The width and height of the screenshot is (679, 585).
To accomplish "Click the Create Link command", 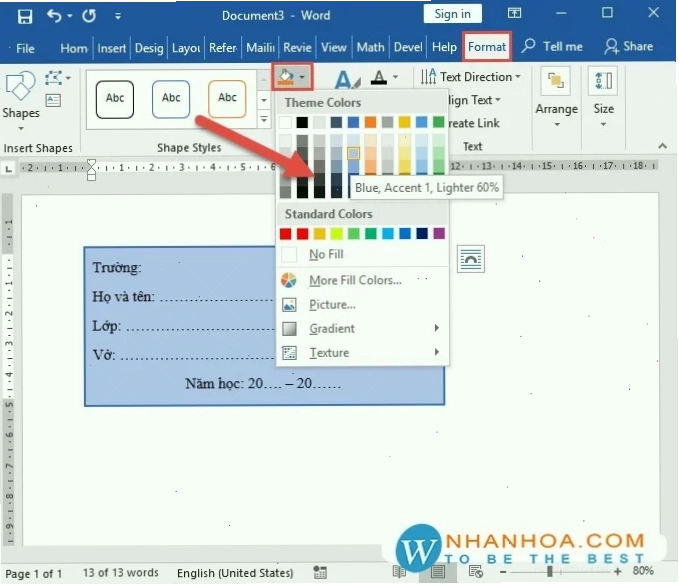I will point(473,123).
